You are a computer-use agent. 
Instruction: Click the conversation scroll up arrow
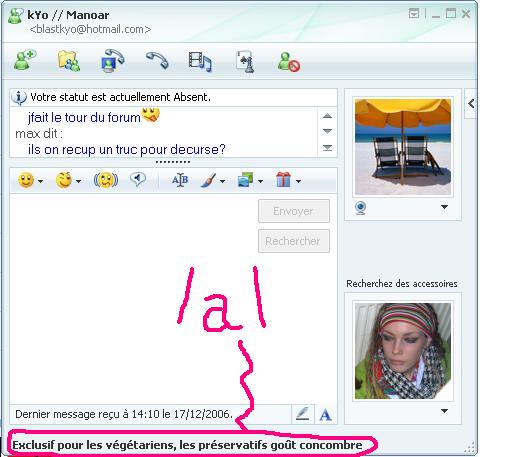(327, 116)
